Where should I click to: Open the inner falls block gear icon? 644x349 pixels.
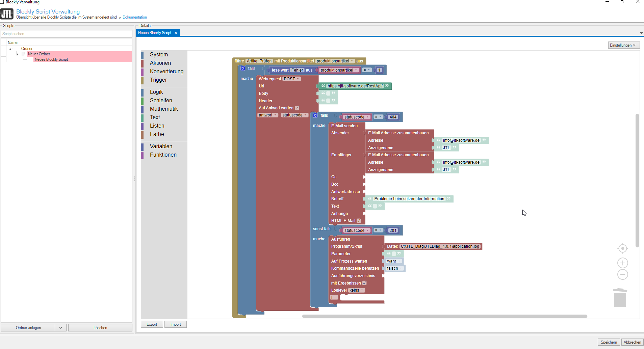click(315, 115)
